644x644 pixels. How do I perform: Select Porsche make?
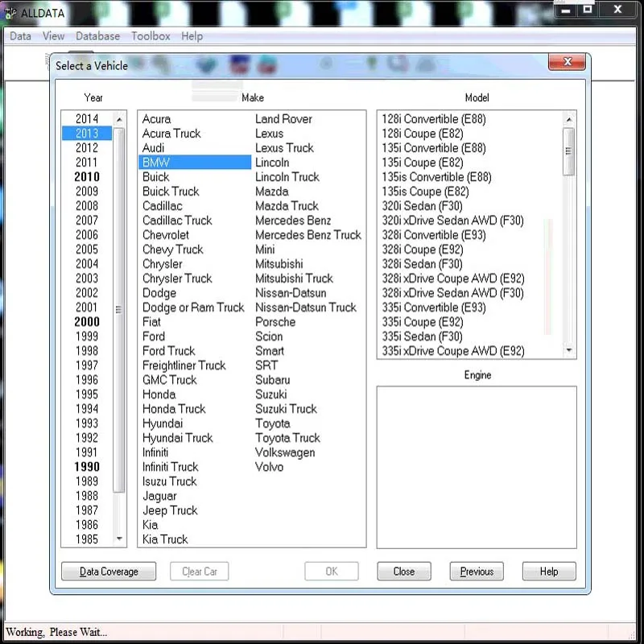tap(275, 321)
